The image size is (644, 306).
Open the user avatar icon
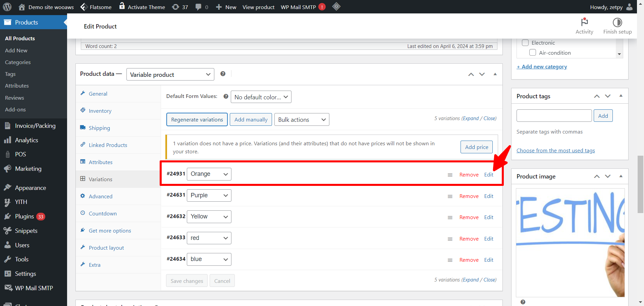(630, 7)
